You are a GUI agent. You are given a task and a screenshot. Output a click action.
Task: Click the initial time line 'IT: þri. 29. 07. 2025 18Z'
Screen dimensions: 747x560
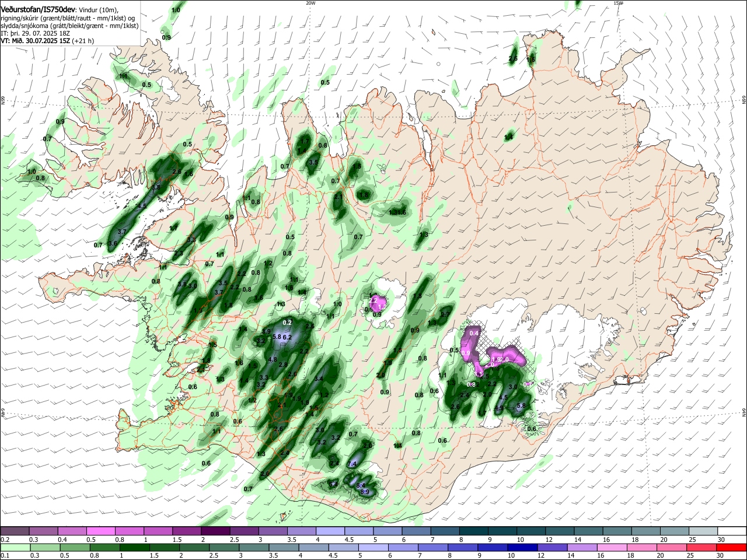pyautogui.click(x=34, y=33)
